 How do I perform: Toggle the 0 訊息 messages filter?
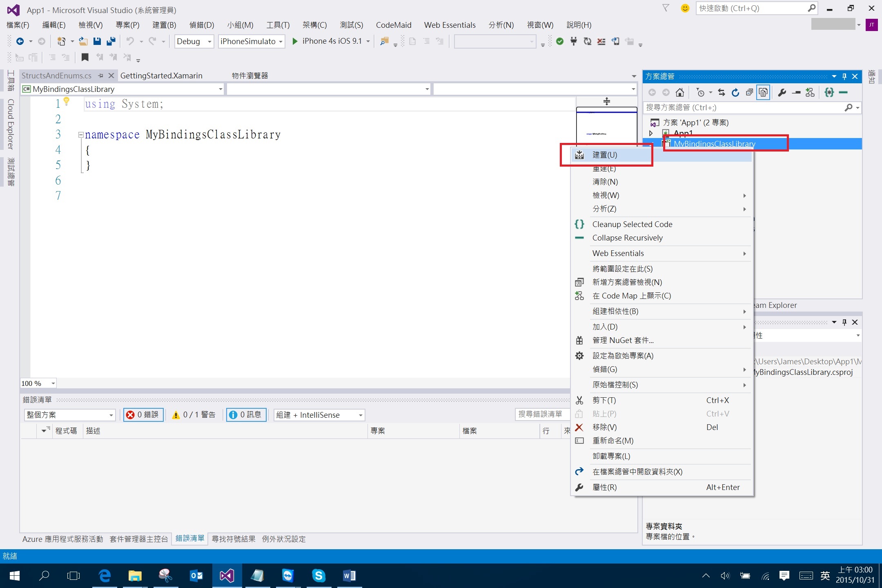(247, 415)
